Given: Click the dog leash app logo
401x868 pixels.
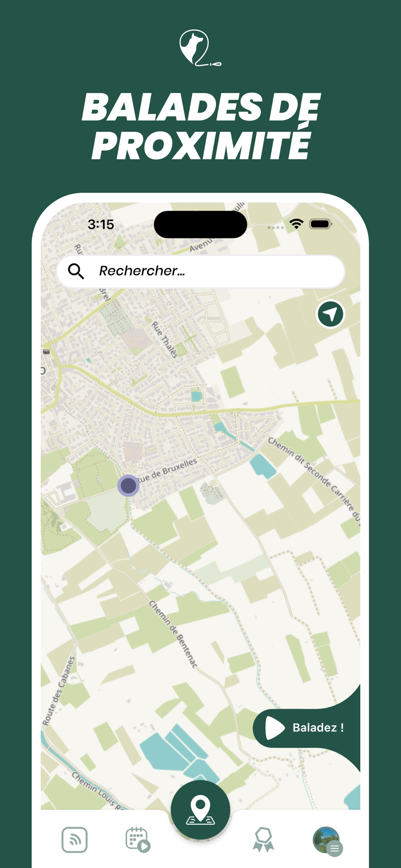Looking at the screenshot, I should coord(200,48).
